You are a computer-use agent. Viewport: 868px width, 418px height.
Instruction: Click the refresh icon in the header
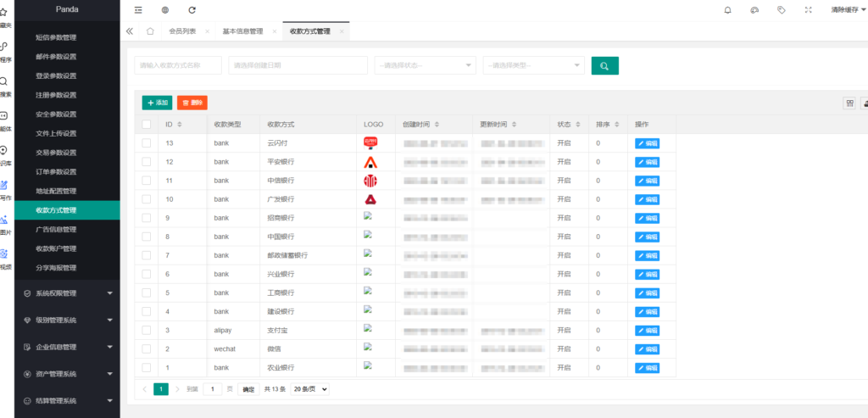pyautogui.click(x=192, y=10)
